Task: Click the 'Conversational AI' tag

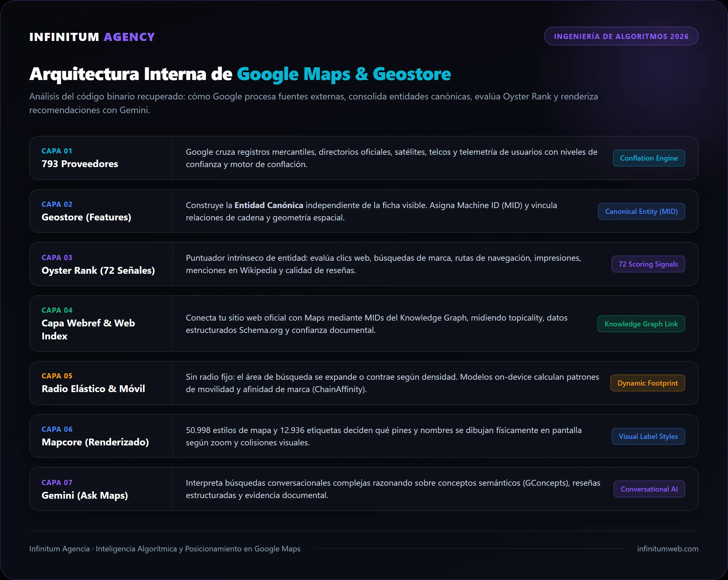Action: (x=649, y=489)
